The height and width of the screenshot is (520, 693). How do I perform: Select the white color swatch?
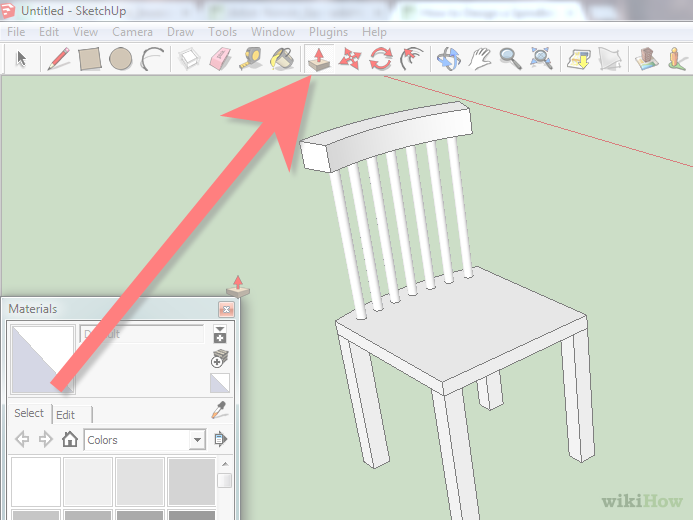pos(35,481)
